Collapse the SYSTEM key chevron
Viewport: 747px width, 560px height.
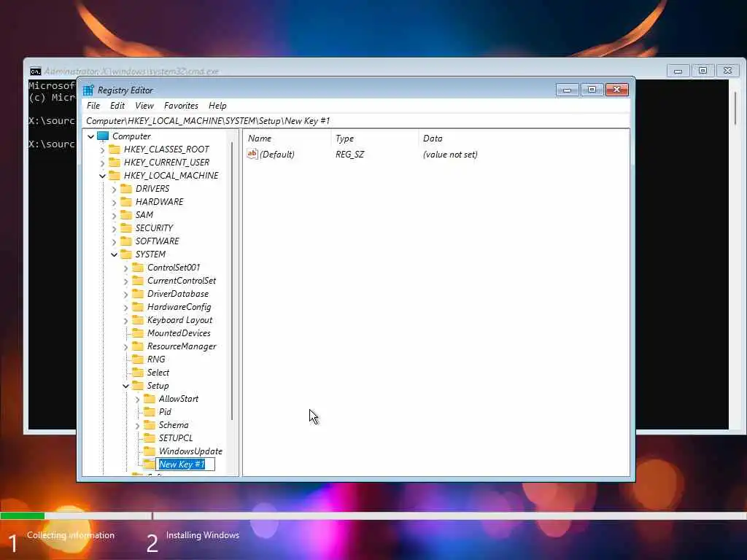pos(114,254)
